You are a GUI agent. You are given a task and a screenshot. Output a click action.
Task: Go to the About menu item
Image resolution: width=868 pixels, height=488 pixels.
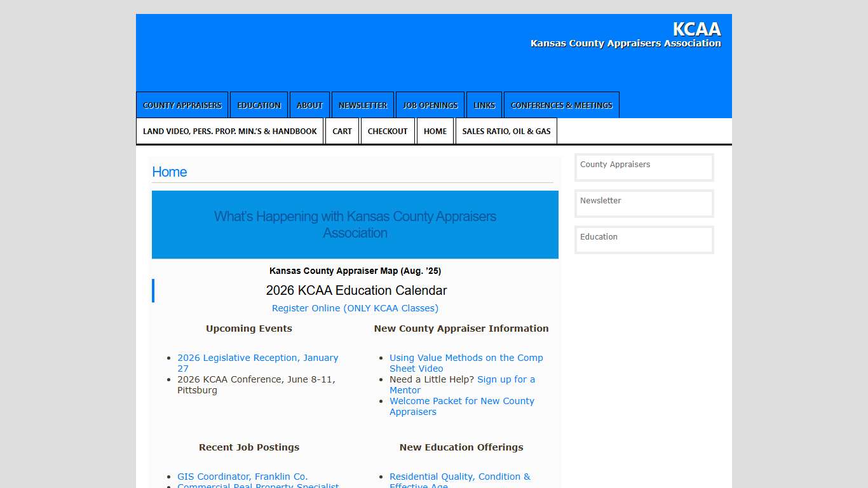coord(309,105)
